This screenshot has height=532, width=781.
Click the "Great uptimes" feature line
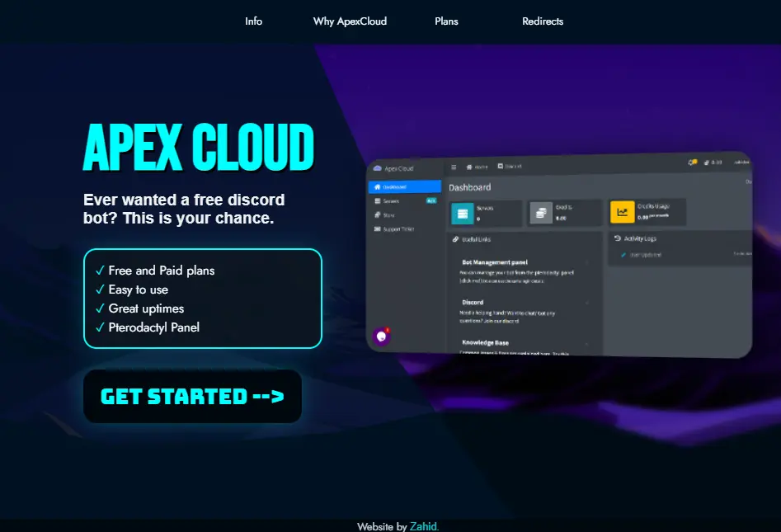point(146,308)
